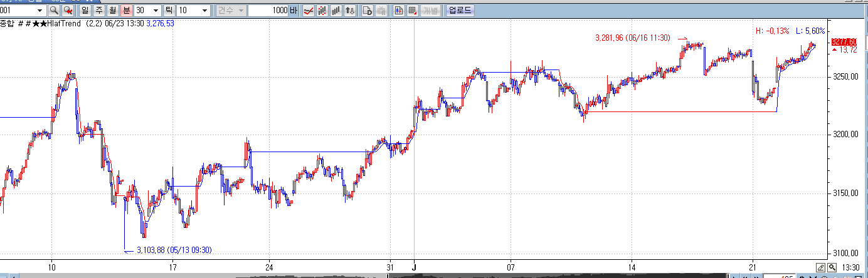Click the 틱 tick button

(x=169, y=11)
